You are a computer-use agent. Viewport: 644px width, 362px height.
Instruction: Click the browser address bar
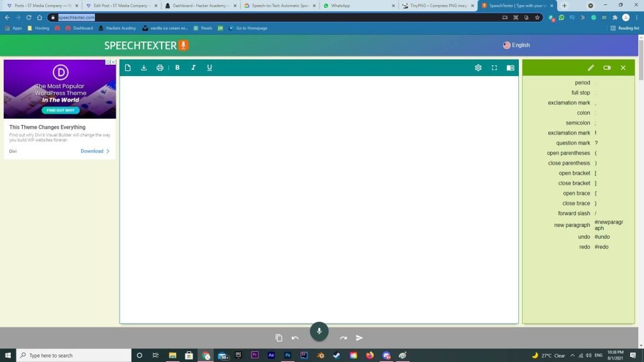(x=275, y=18)
